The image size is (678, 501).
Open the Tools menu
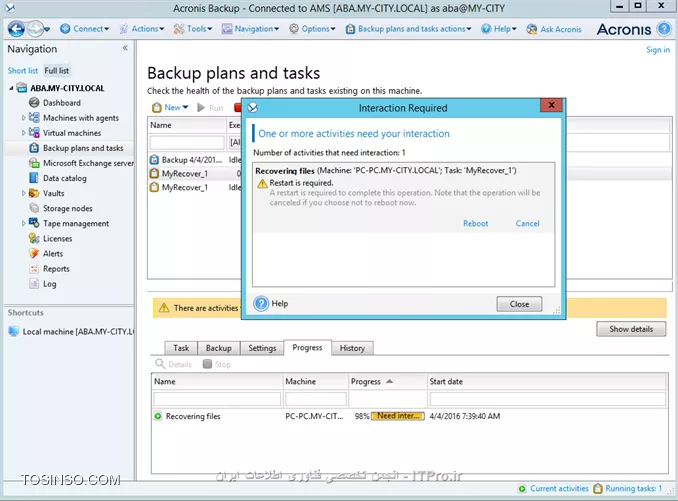(x=193, y=29)
